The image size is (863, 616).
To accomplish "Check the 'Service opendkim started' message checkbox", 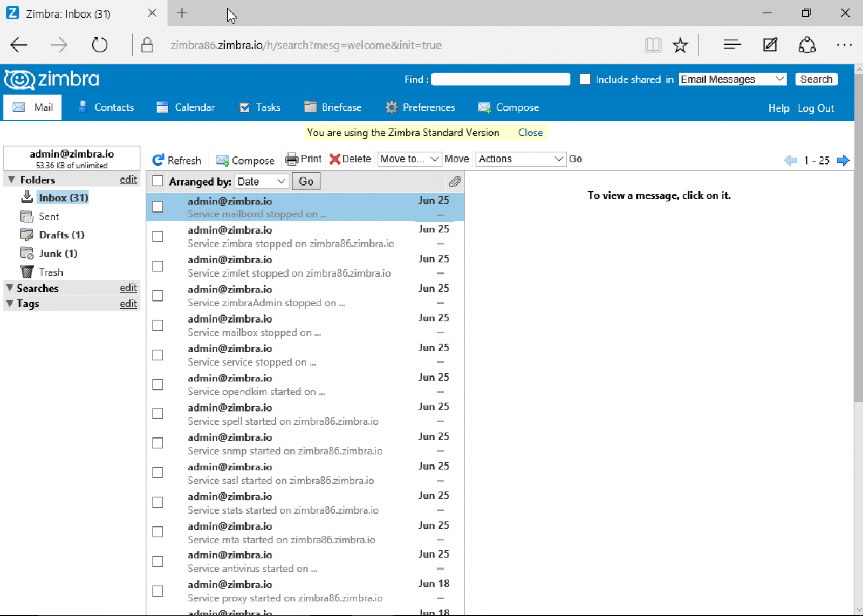I will point(157,385).
